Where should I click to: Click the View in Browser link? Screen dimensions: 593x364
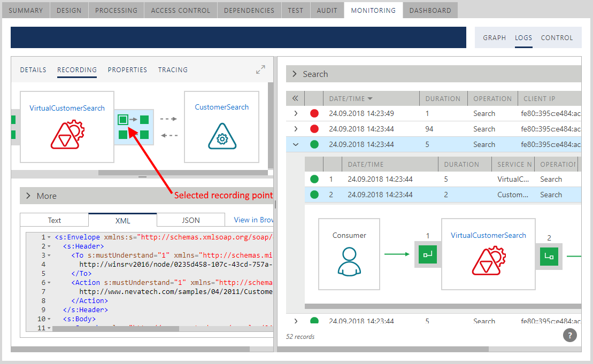click(253, 220)
